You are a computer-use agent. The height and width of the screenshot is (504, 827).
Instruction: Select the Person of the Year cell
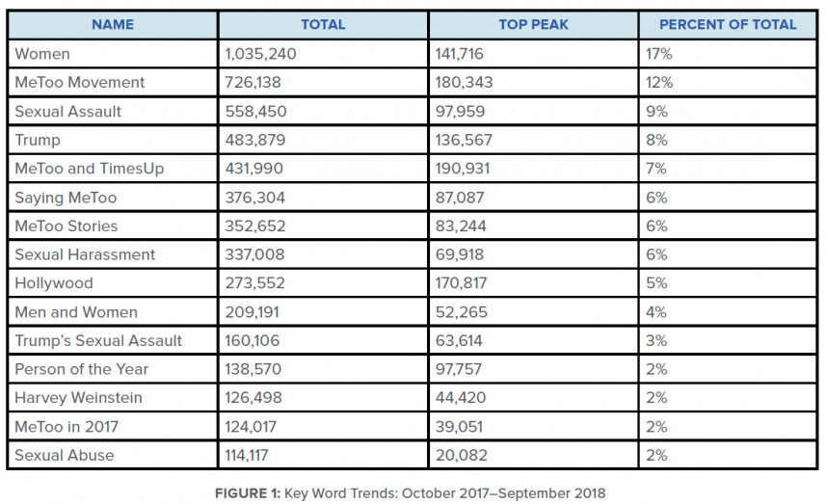82,369
